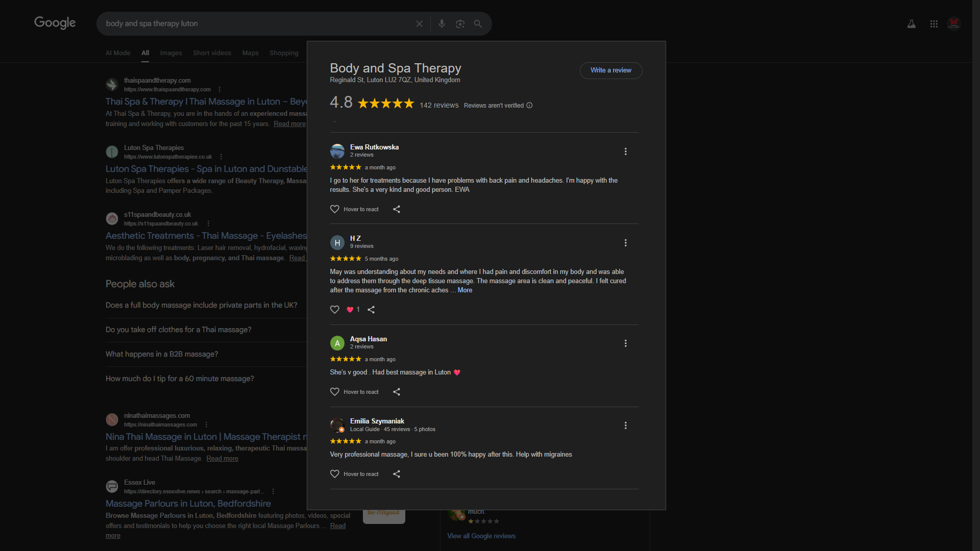Open reviews not verified info icon
The width and height of the screenshot is (980, 551).
coord(529,106)
